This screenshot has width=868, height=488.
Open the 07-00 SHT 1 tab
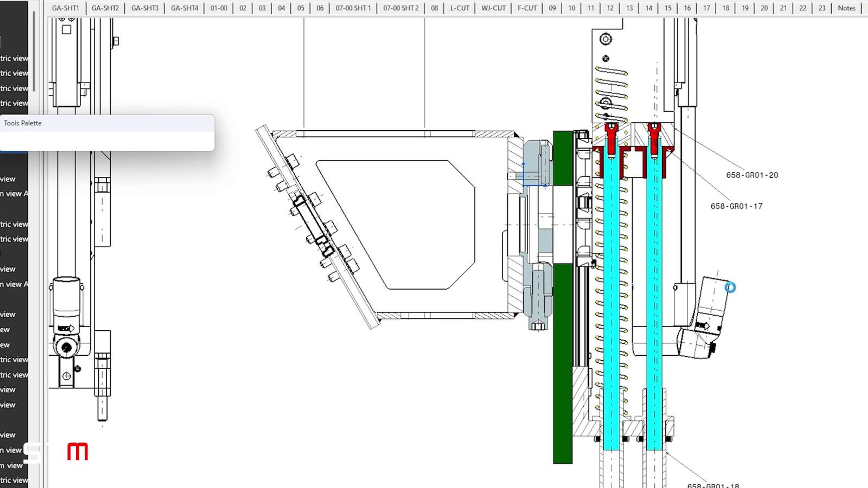click(x=353, y=8)
